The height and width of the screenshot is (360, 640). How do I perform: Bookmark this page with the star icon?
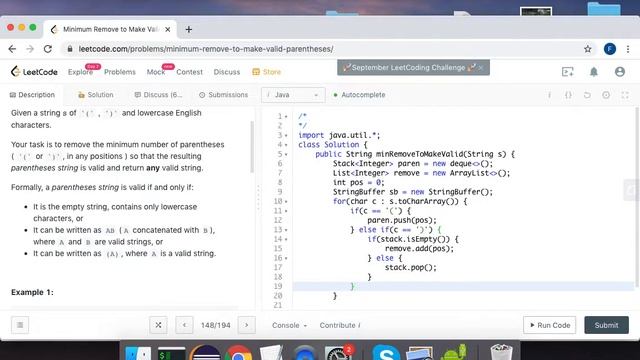[x=587, y=49]
